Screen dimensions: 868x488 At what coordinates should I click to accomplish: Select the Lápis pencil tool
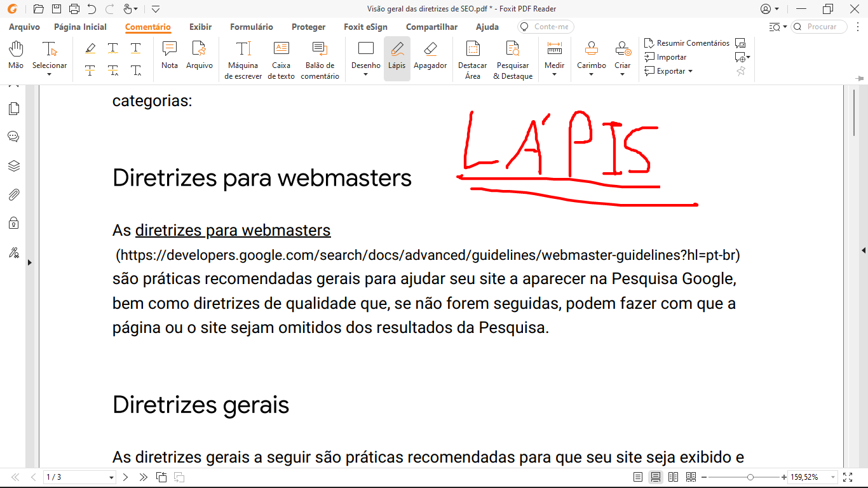click(397, 58)
